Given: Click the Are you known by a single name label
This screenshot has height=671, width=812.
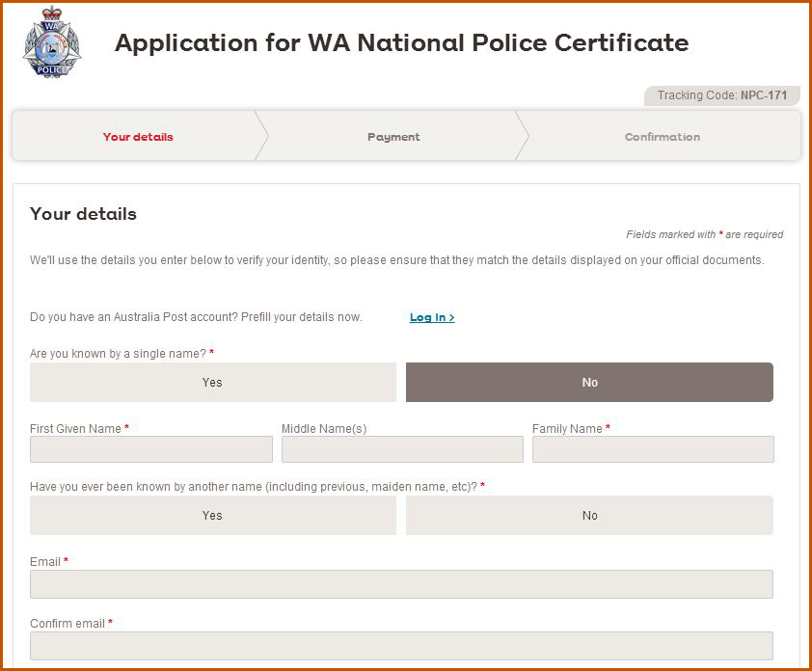Looking at the screenshot, I should (x=122, y=354).
